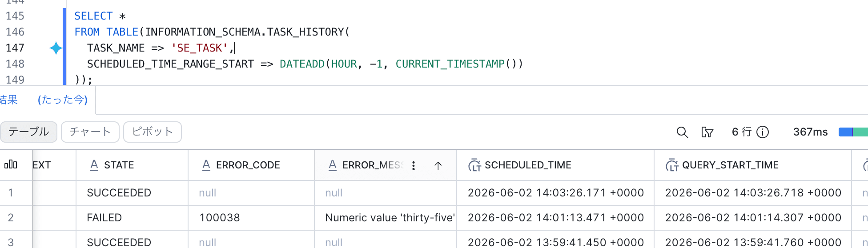Image resolution: width=868 pixels, height=248 pixels.
Task: Click the 6 行 row count
Action: (742, 132)
